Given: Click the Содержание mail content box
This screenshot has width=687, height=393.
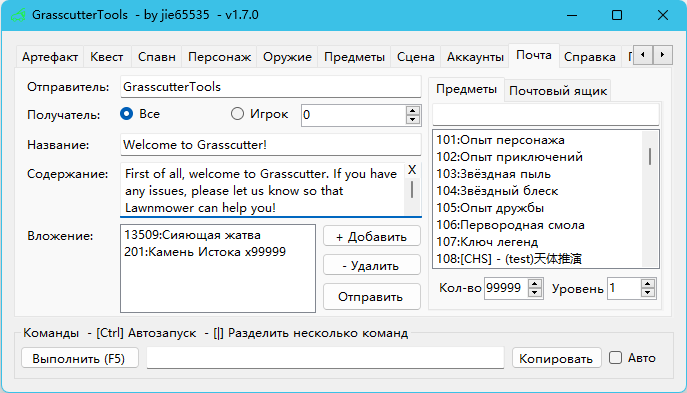Looking at the screenshot, I should tap(262, 190).
